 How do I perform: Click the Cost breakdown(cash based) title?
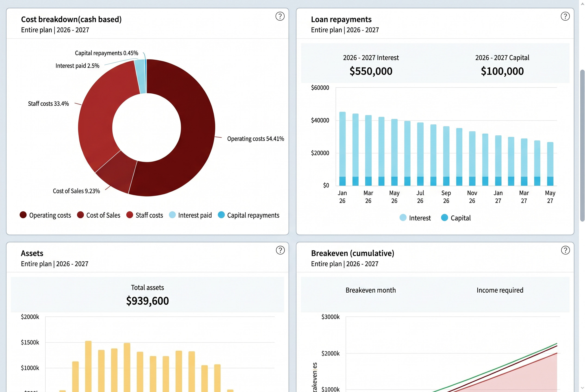point(71,19)
